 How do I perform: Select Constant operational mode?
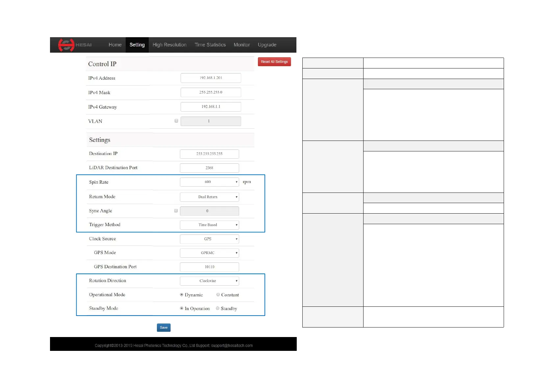(218, 295)
